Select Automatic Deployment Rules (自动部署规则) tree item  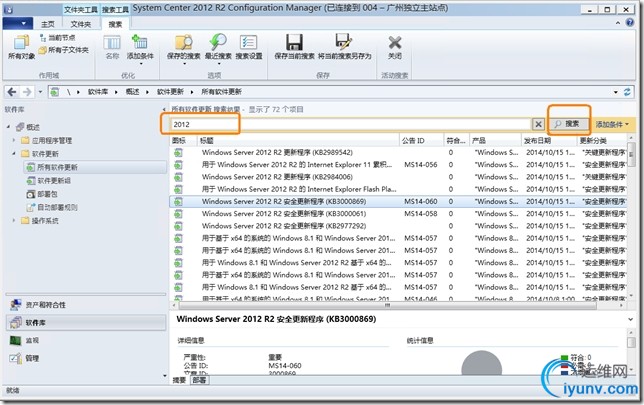tap(57, 207)
